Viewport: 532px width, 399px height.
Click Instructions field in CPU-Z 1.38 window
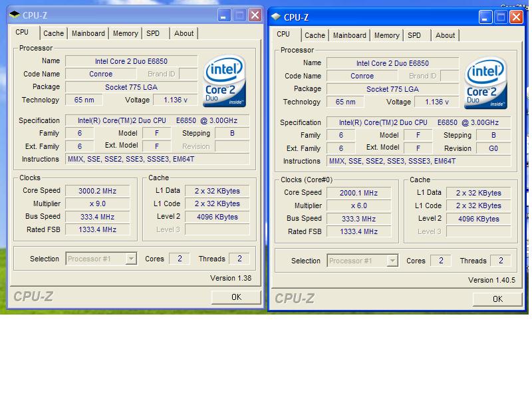[158, 159]
